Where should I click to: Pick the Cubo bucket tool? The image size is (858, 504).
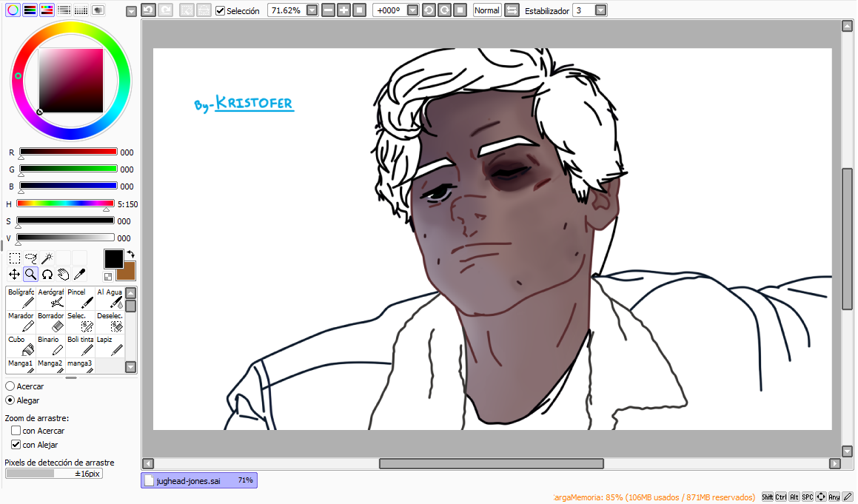pyautogui.click(x=21, y=346)
